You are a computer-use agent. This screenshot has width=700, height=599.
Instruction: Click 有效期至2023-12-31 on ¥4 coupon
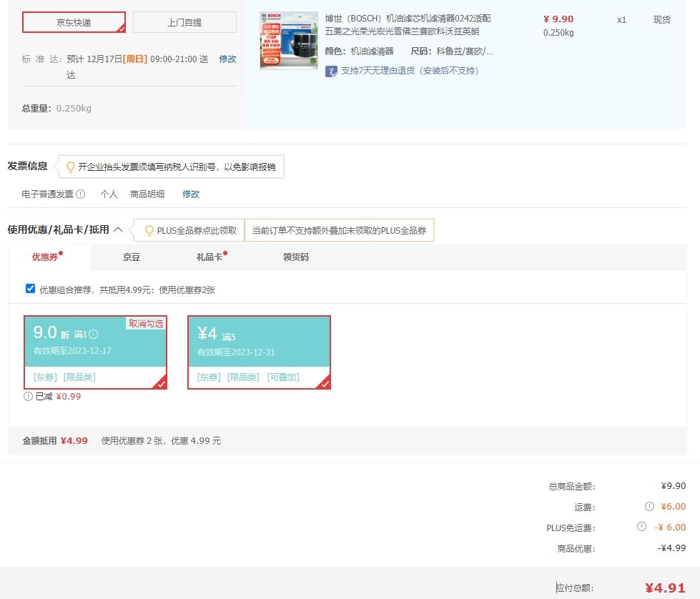pyautogui.click(x=236, y=352)
